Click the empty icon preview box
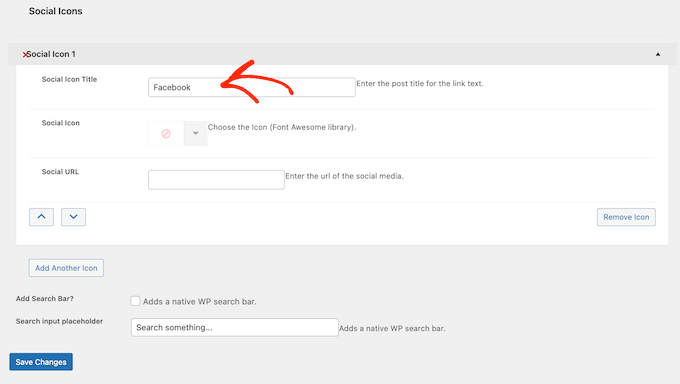The image size is (680, 384). click(x=166, y=133)
